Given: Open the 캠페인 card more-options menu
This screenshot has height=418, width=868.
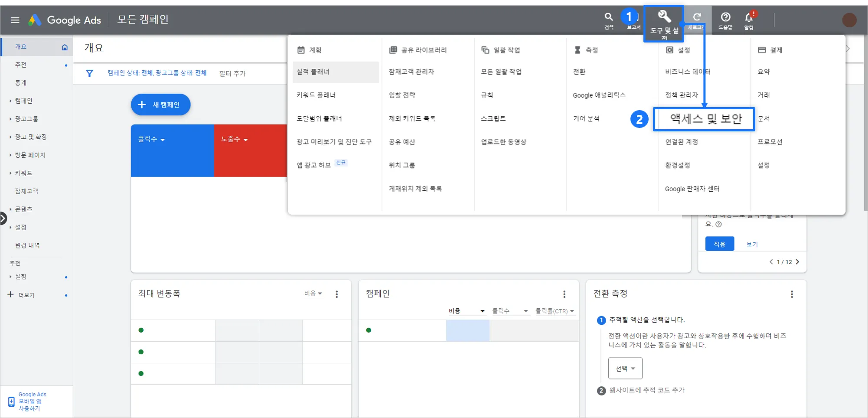Looking at the screenshot, I should click(564, 294).
